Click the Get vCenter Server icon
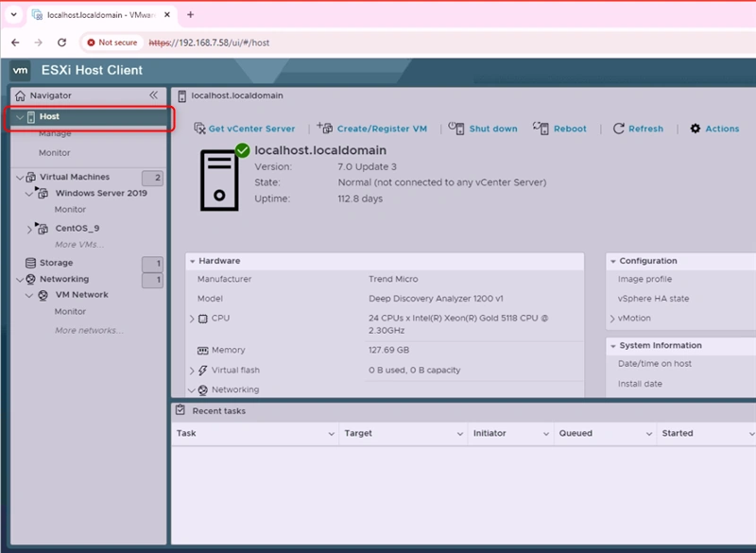 click(199, 129)
